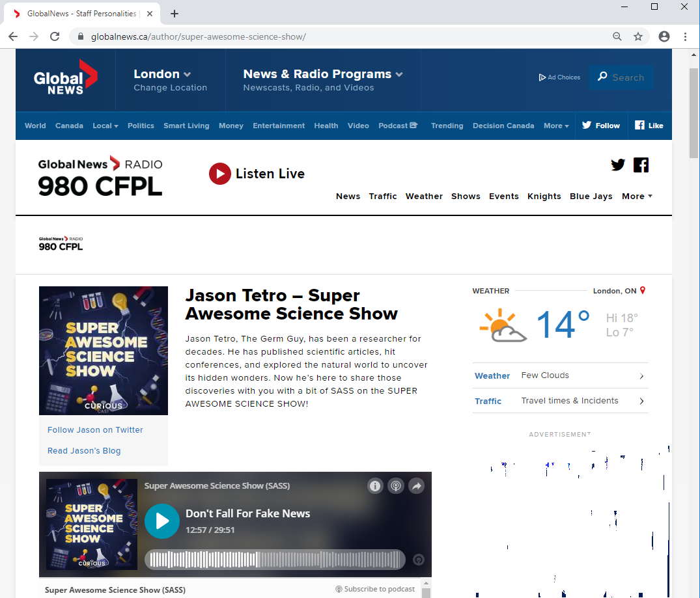Screen dimensions: 700x598
Task: Click the browser address bar URL
Action: [199, 36]
